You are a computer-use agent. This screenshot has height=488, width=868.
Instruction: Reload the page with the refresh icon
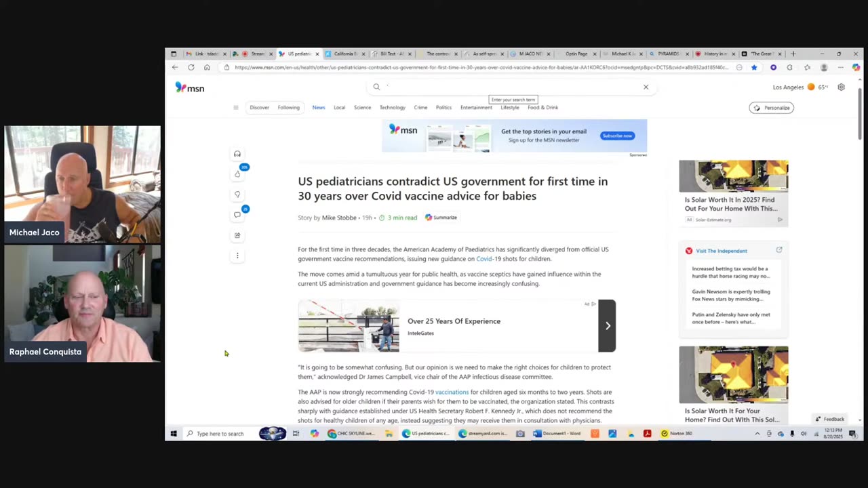(x=191, y=68)
